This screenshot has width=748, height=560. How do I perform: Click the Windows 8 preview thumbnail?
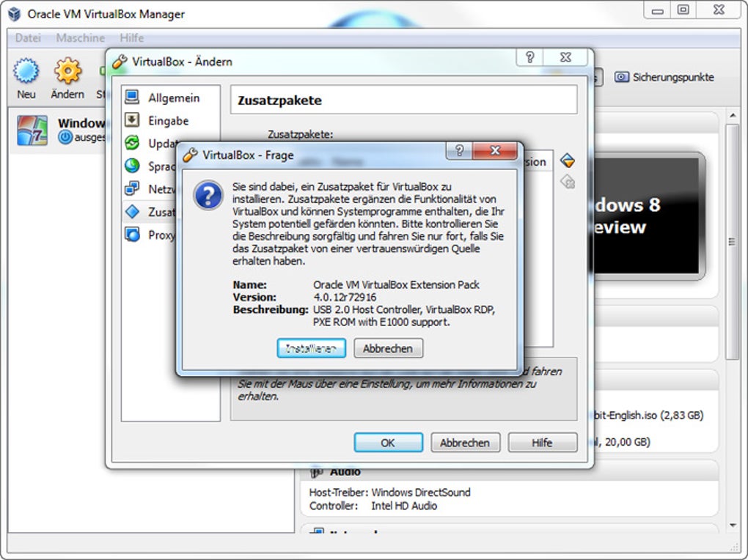tap(646, 216)
